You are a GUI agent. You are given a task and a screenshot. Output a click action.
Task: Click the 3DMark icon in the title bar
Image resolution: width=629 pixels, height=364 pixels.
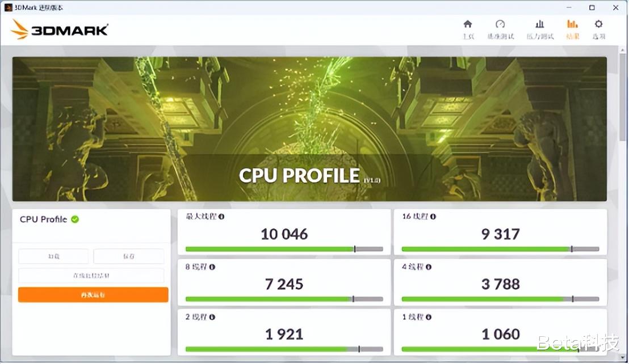coord(8,7)
